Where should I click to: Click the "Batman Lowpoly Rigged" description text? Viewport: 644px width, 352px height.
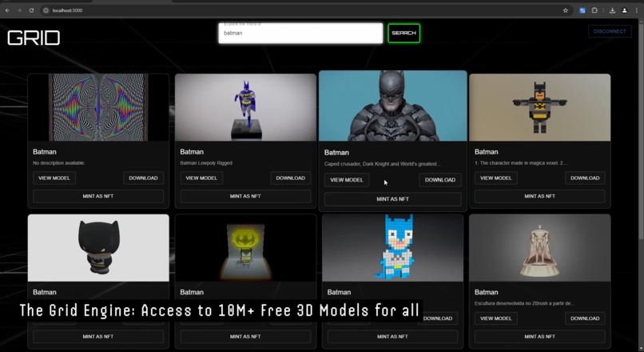[x=206, y=163]
